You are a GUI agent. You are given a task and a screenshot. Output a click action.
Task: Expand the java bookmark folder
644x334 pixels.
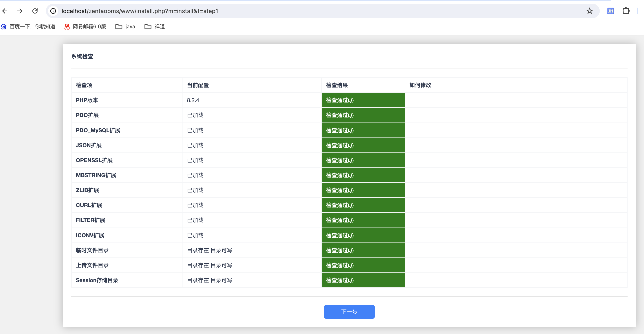[x=125, y=27]
